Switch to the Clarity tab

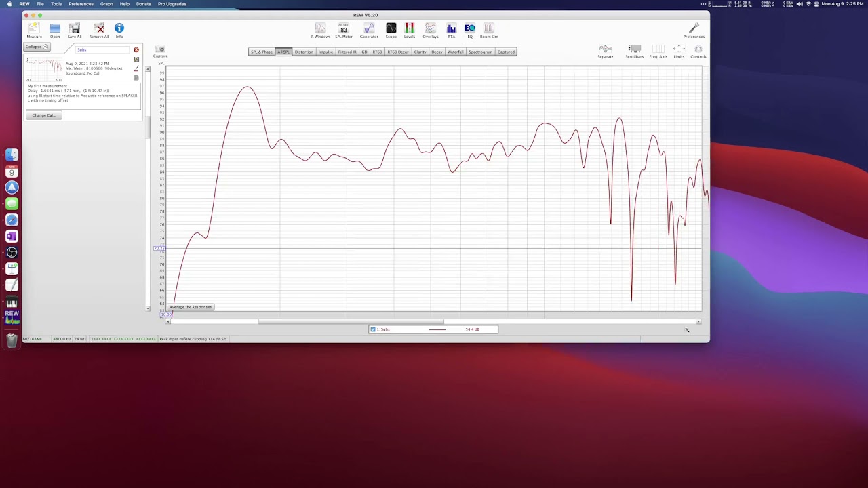tap(420, 52)
